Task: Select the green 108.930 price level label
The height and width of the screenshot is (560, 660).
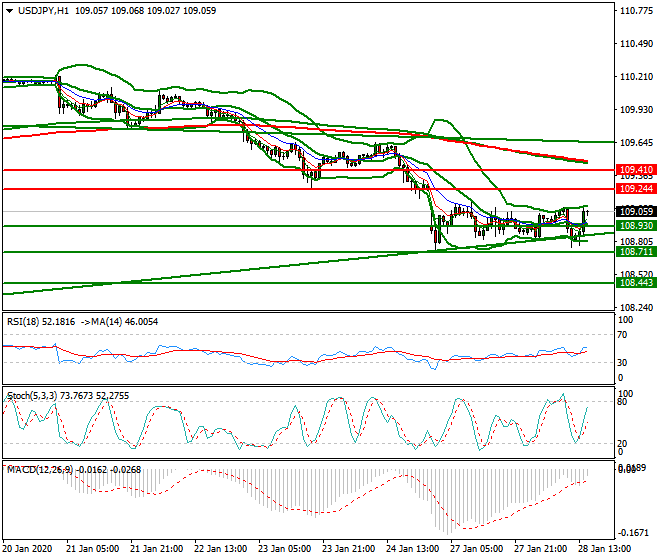Action: tap(636, 226)
